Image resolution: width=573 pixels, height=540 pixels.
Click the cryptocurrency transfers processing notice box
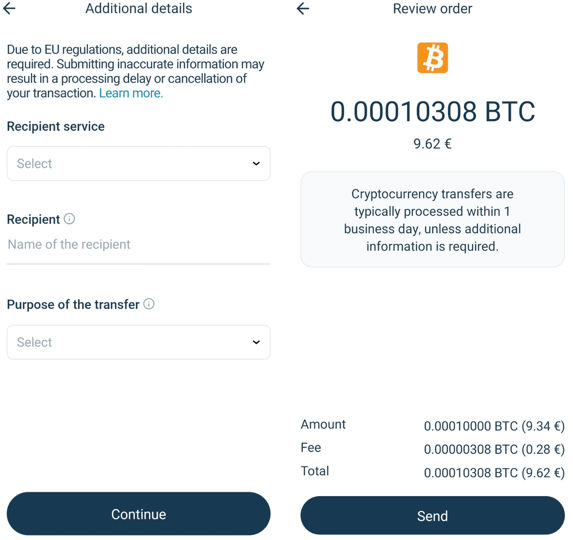432,219
